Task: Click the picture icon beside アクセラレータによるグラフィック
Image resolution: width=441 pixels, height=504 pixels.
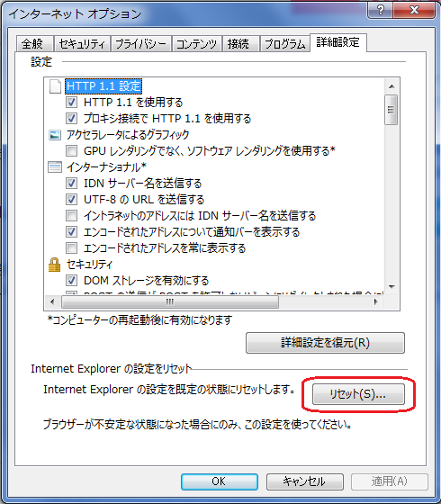Action: pyautogui.click(x=55, y=135)
